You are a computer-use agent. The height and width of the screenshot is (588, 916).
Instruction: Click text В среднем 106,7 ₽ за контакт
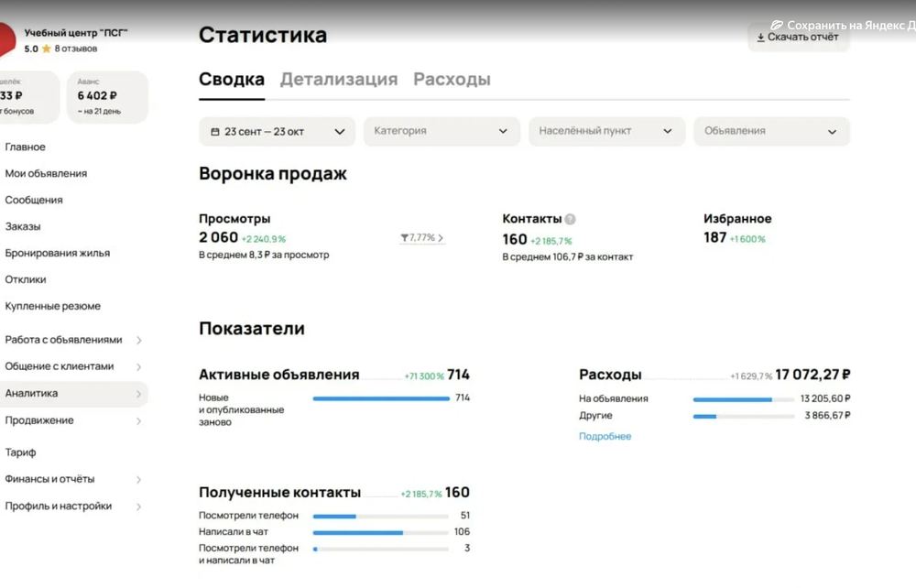pyautogui.click(x=567, y=257)
